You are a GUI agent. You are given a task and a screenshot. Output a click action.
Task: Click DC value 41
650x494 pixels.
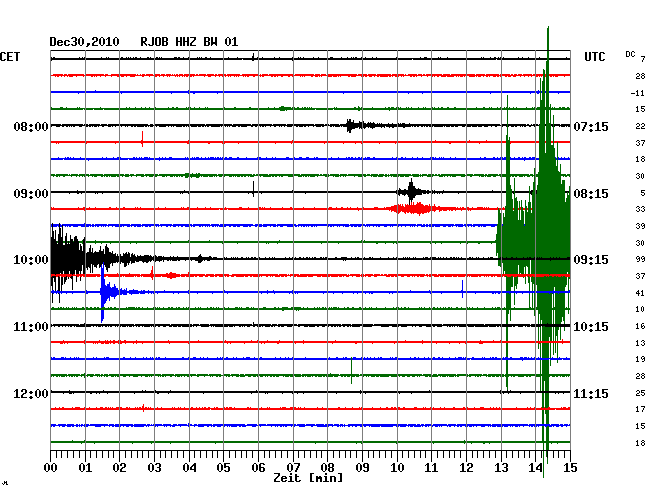click(640, 293)
